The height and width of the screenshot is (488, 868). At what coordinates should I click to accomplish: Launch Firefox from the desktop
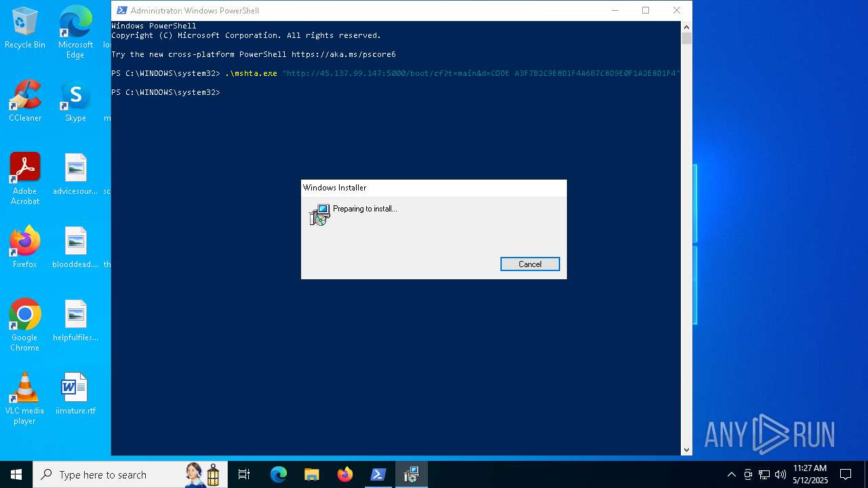[x=25, y=247]
